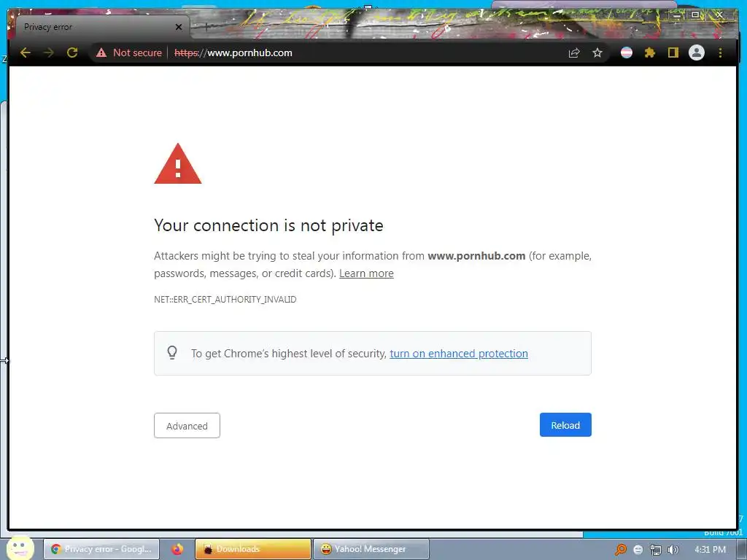Minimize the Chrome window
Screen dimensions: 747x560
(676, 15)
